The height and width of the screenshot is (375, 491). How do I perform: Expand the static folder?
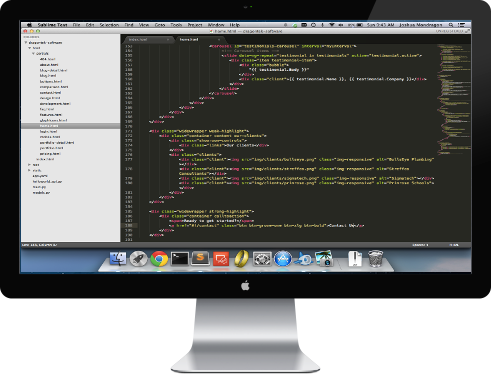(29, 170)
